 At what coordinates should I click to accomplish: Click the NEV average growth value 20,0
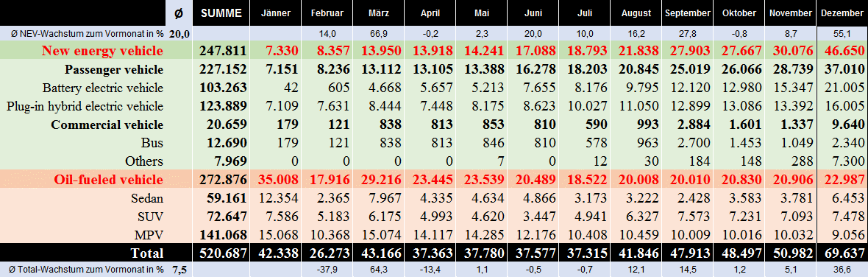tap(179, 34)
